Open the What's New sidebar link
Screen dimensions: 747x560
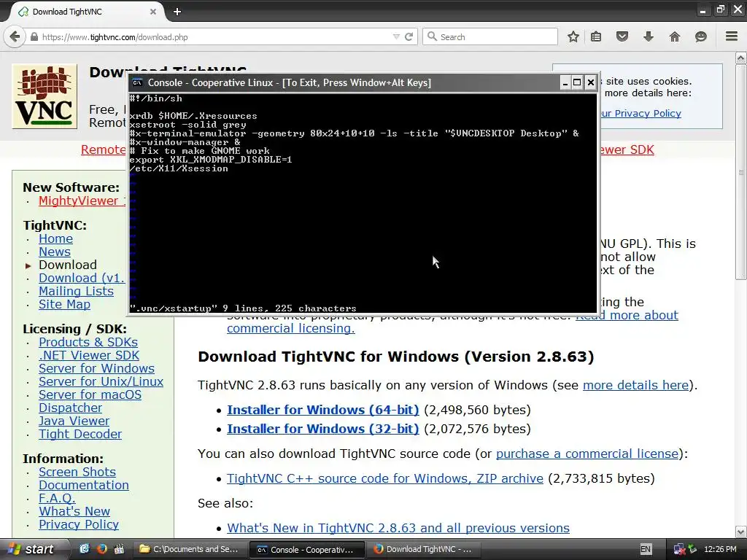pyautogui.click(x=74, y=511)
